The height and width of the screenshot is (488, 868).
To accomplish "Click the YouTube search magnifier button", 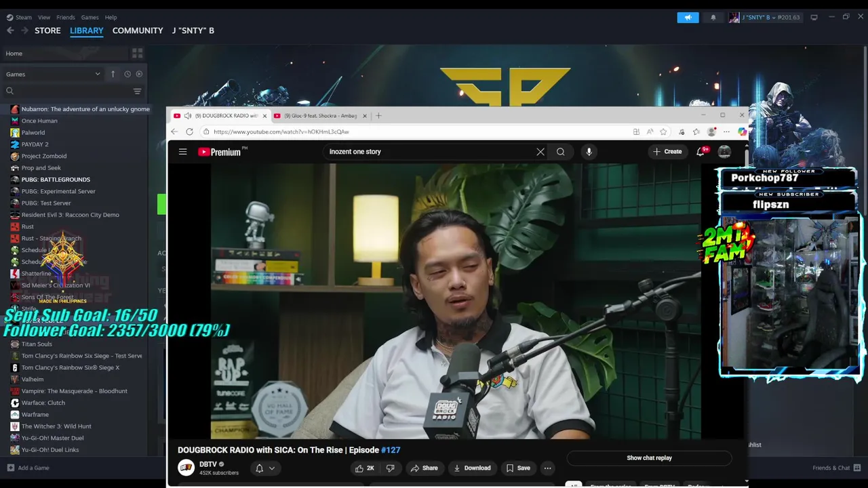I will 560,152.
